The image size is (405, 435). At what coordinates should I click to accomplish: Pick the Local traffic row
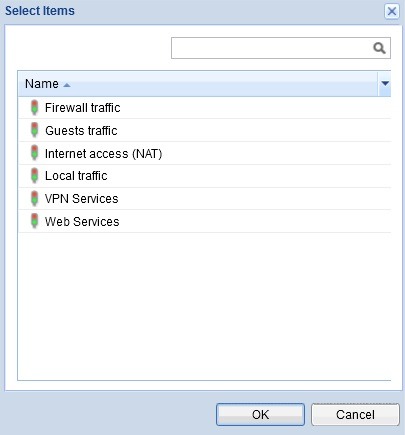(x=204, y=176)
